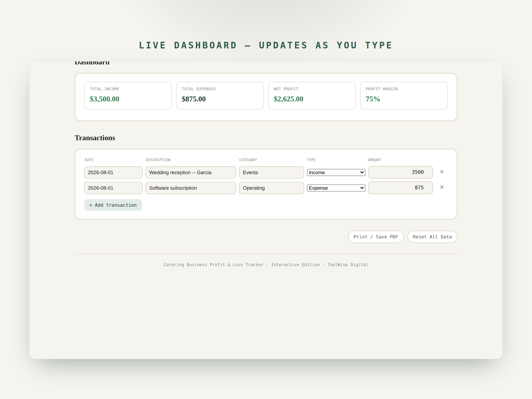Screen dimensions: 532x399
Task: Click the CATEGORY column header
Action: point(248,160)
